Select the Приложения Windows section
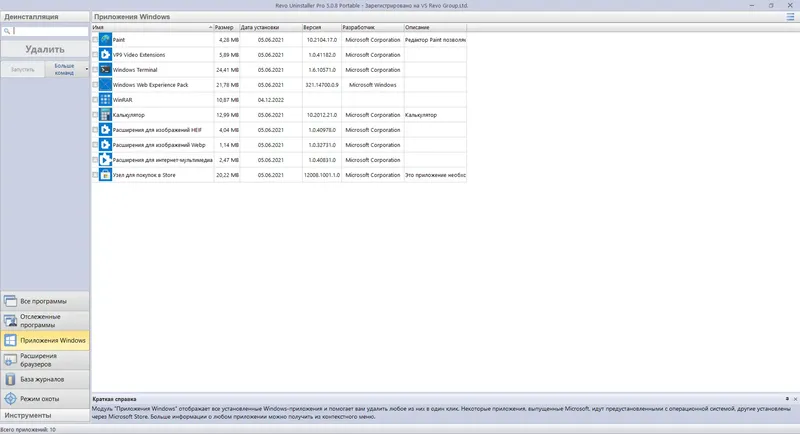 (x=45, y=340)
